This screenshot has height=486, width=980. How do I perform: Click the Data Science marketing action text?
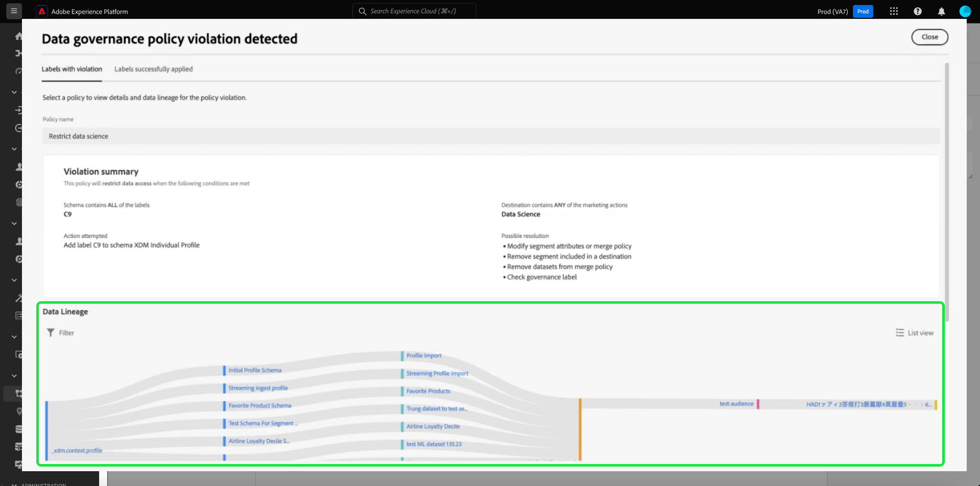tap(521, 214)
